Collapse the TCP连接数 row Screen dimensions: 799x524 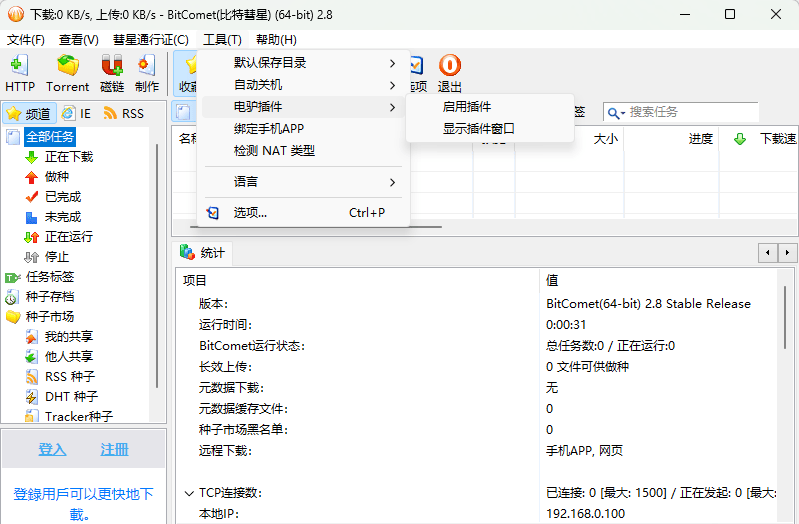[189, 493]
